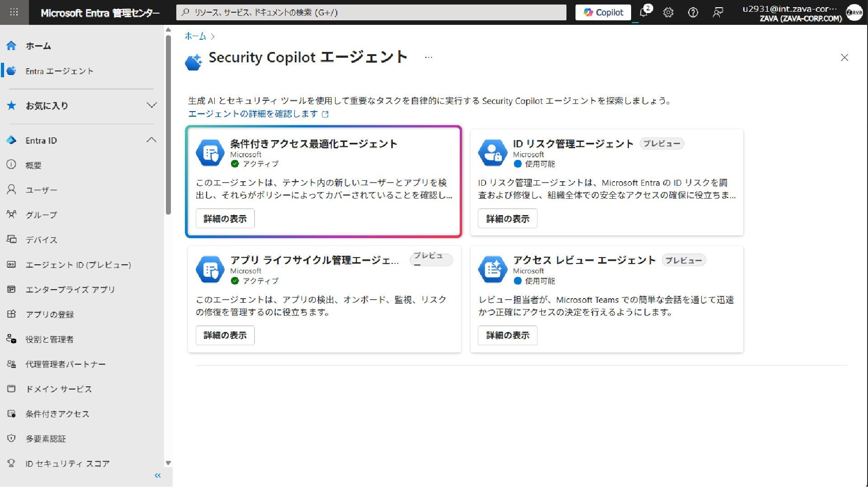Screen dimensions: 868x488
Task: Open the feedback icon in header
Action: click(717, 13)
